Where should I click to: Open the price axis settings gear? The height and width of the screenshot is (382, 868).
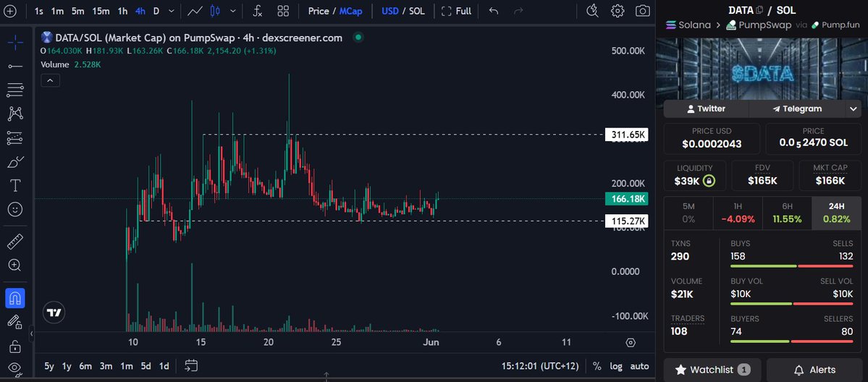point(631,343)
